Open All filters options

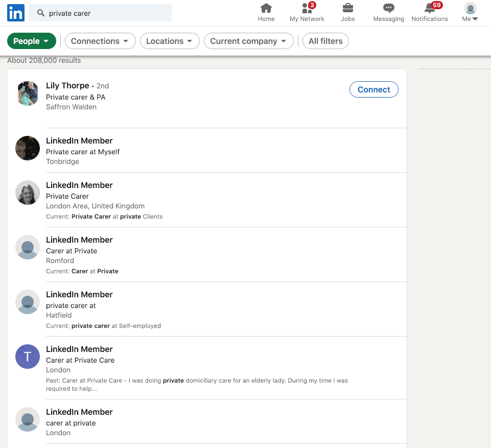pos(325,40)
